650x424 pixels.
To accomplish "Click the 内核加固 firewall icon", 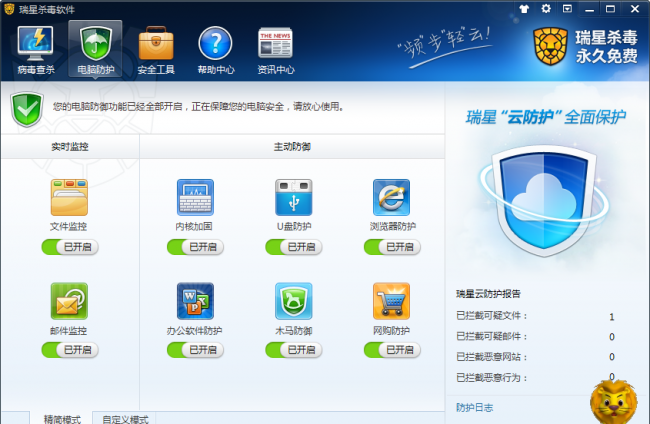I will 195,197.
